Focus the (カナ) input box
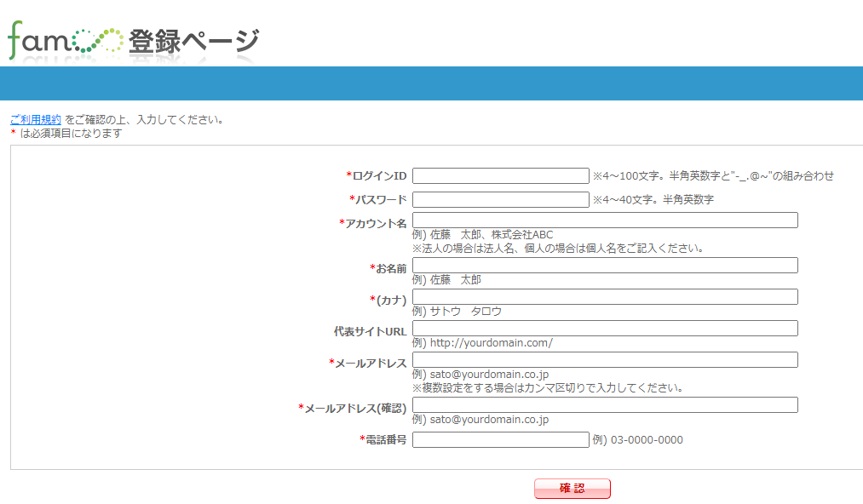The width and height of the screenshot is (863, 504). [x=605, y=297]
